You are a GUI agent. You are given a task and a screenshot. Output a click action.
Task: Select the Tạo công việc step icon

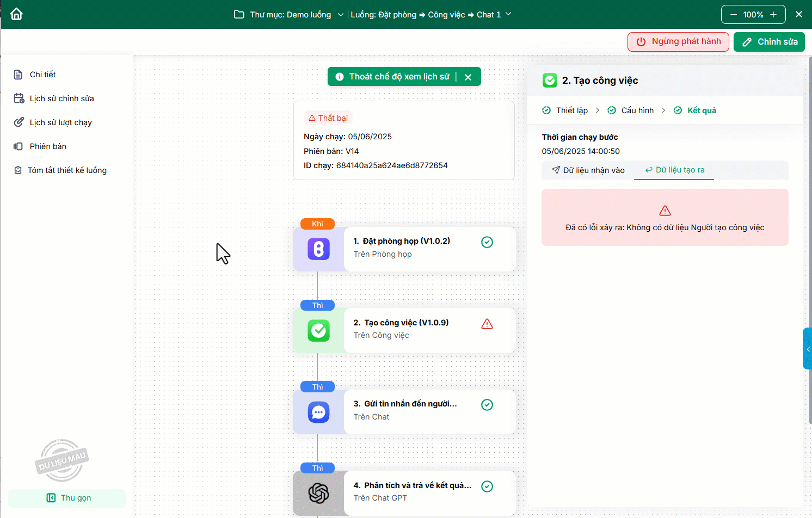319,331
